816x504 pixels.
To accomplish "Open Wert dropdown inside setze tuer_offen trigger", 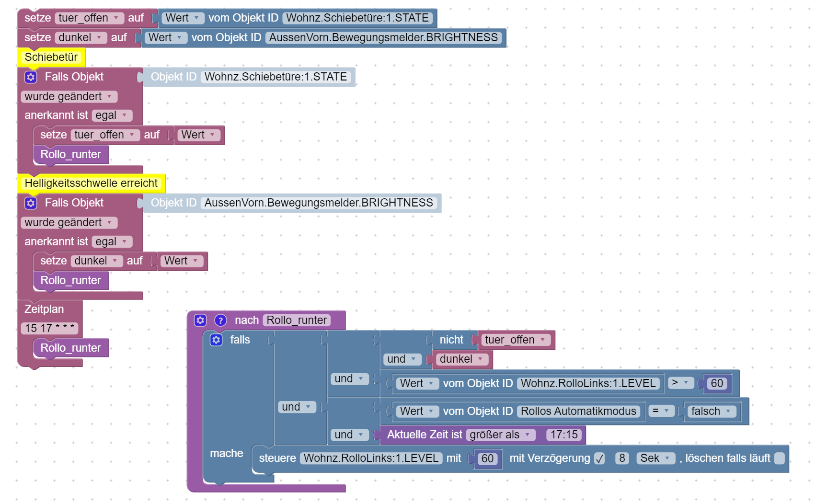I will (199, 135).
